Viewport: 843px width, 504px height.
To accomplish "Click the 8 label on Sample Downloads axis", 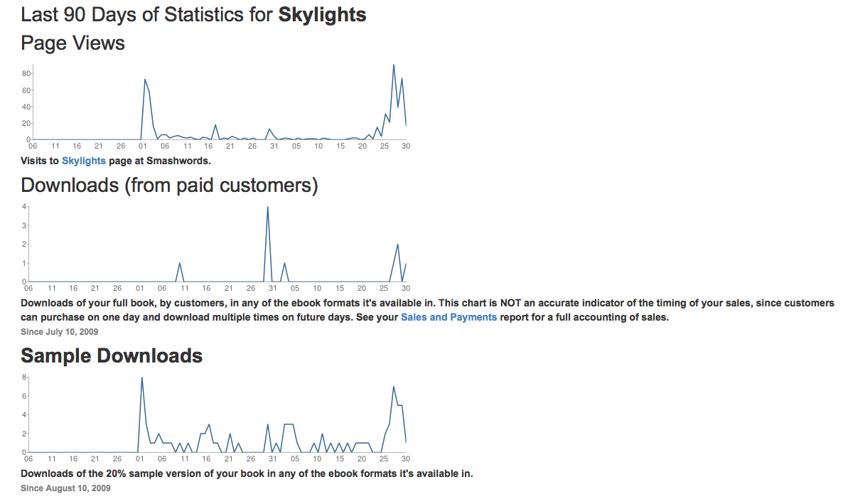I will click(24, 377).
